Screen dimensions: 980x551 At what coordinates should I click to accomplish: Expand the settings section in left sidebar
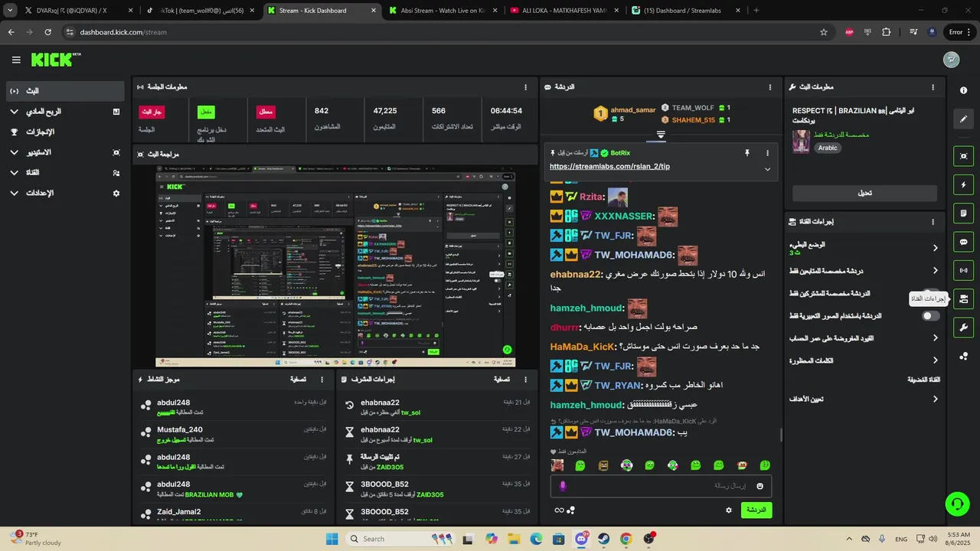[x=64, y=194]
